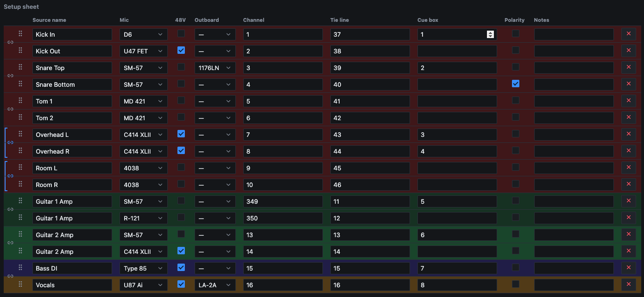Grab the drag handle of the Guitar 1 Amp R-121 row
Viewport: 644px width, 297px height.
point(20,218)
